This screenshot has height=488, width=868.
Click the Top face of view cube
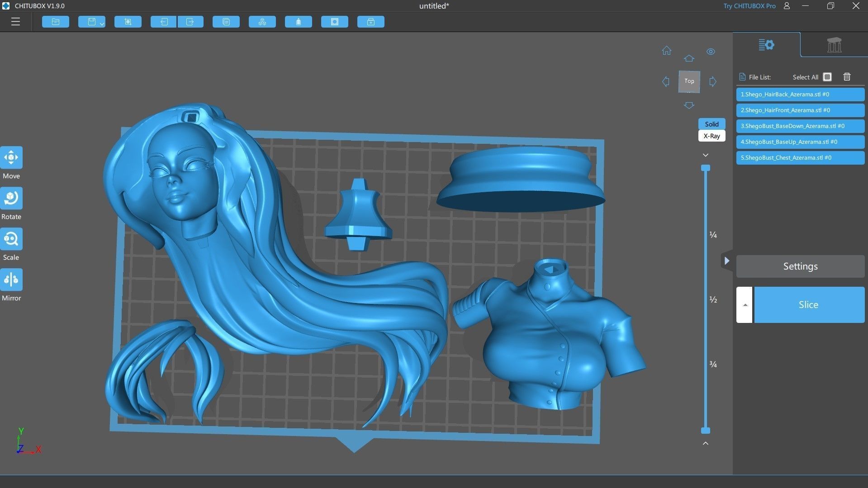pyautogui.click(x=689, y=81)
